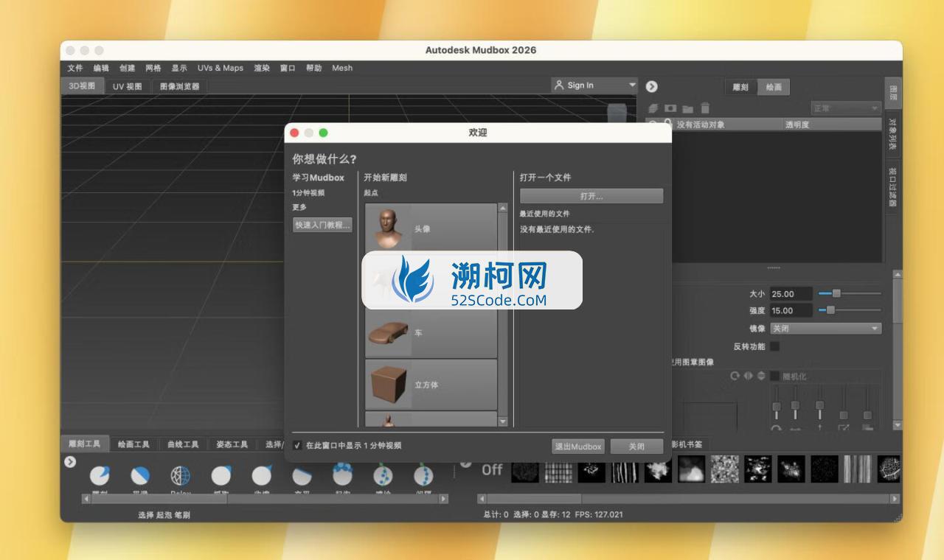Click the rotate stamp icon
The image size is (944, 560).
pyautogui.click(x=735, y=376)
